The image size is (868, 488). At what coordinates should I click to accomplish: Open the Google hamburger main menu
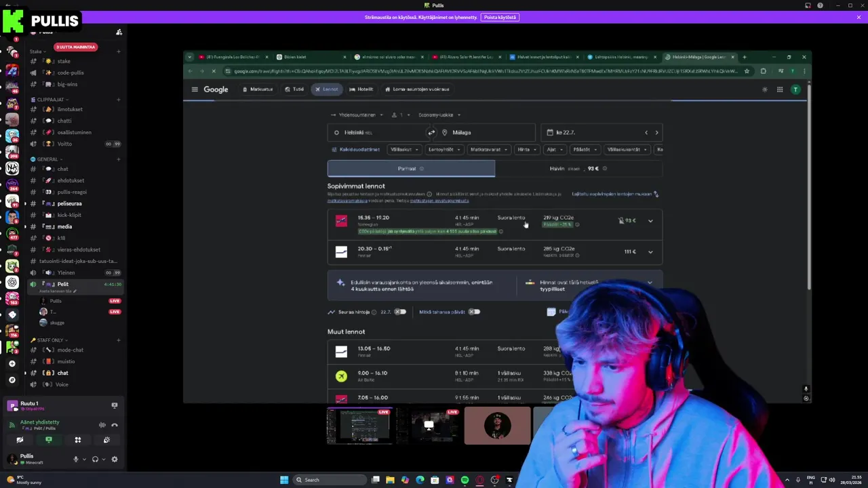(195, 89)
